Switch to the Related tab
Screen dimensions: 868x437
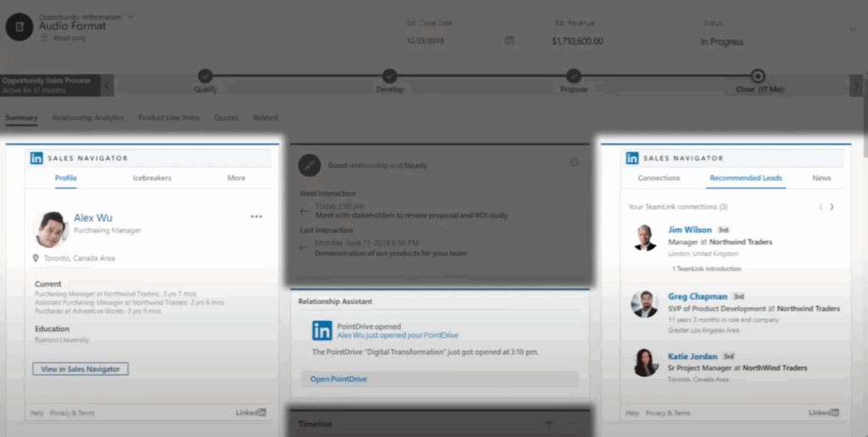265,117
